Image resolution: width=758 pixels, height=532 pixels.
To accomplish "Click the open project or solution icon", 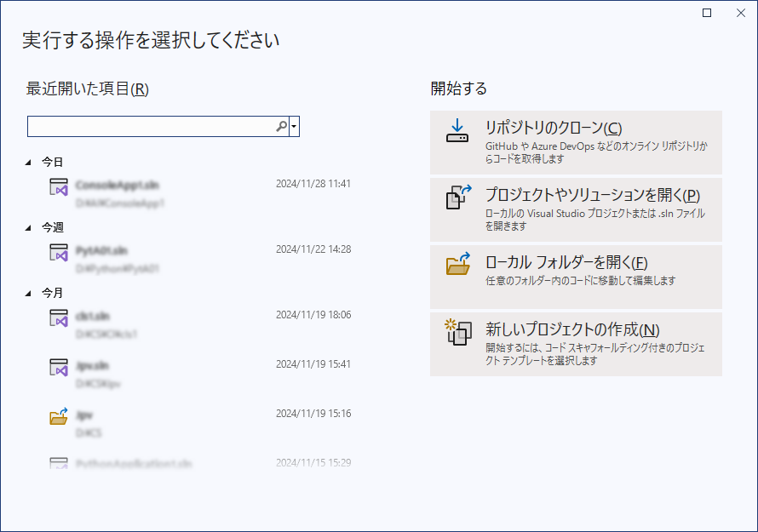I will click(x=458, y=197).
